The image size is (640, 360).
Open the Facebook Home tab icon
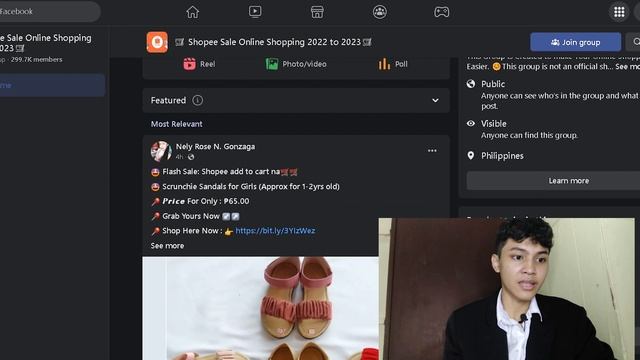pyautogui.click(x=193, y=12)
